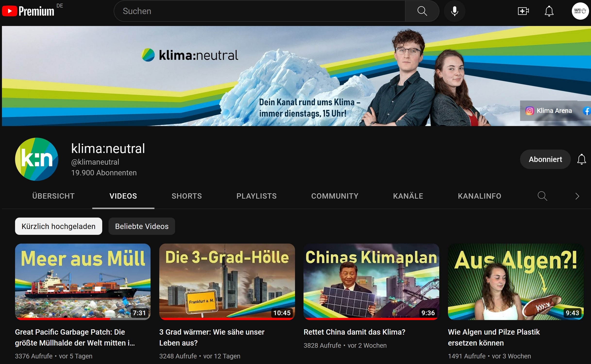Open title 'Rettet China damit das Klima?'
Image resolution: width=591 pixels, height=364 pixels.
(x=355, y=332)
